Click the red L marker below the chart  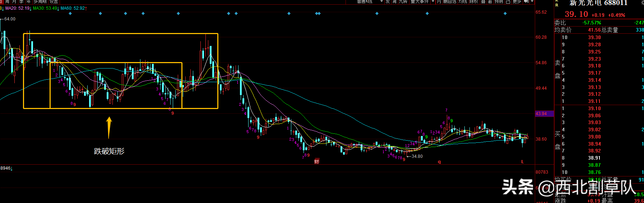click(522, 162)
